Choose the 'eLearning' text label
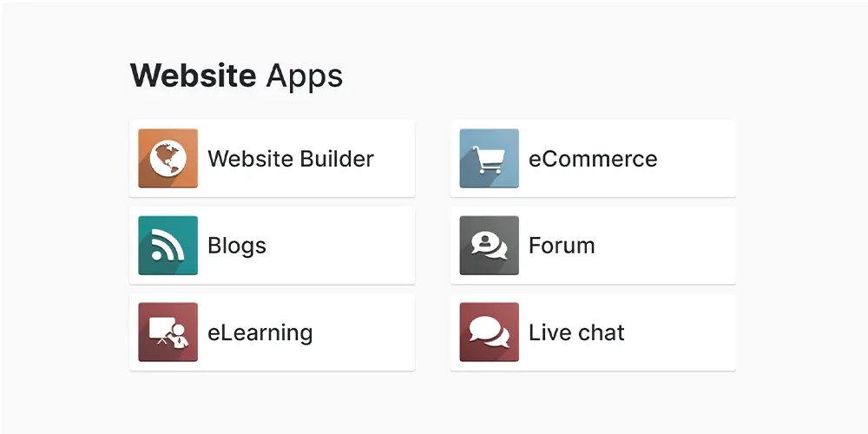This screenshot has height=434, width=868. (260, 333)
